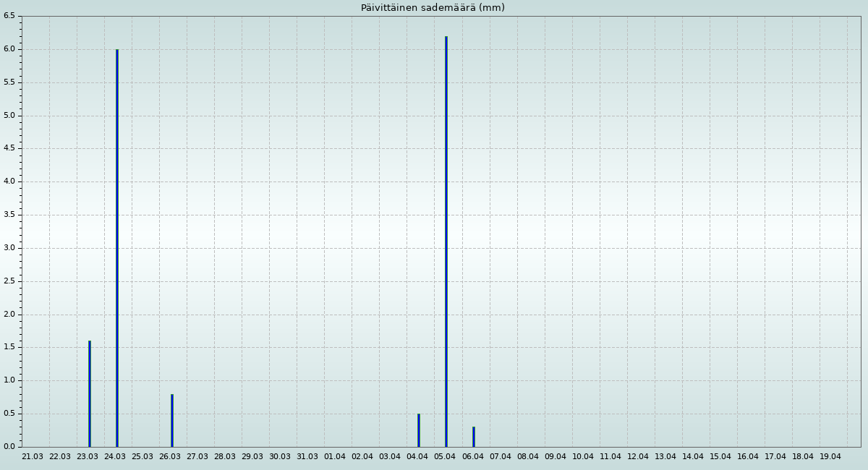Click the 07.04 date label
Screen dimensions: 868x470
click(501, 457)
